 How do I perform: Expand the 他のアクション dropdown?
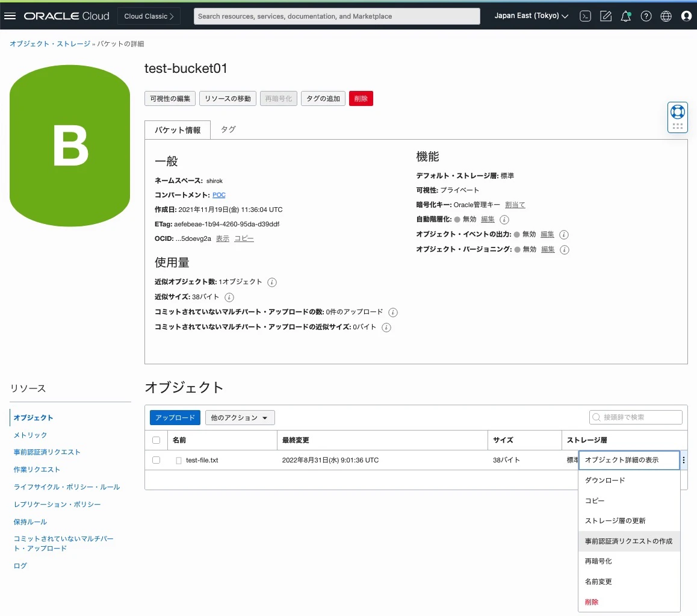click(x=240, y=418)
